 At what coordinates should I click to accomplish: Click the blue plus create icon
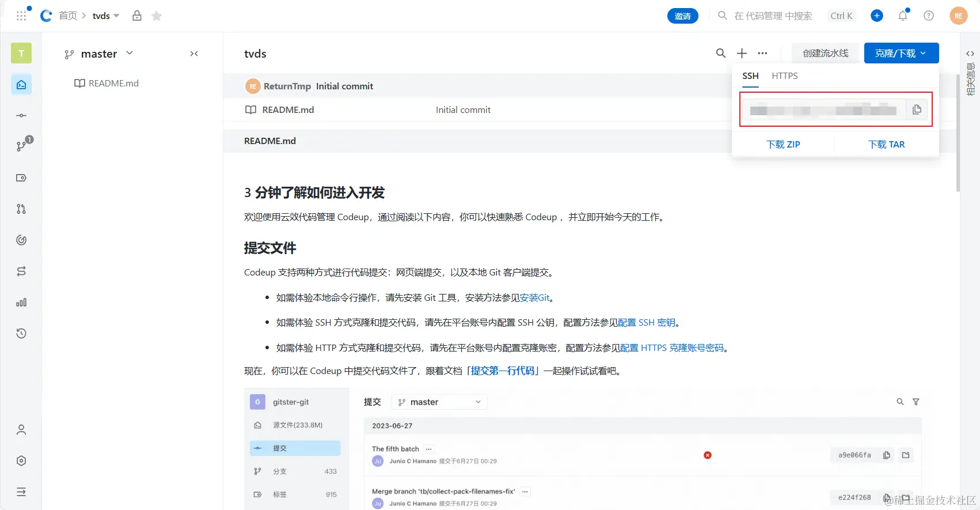pos(876,16)
